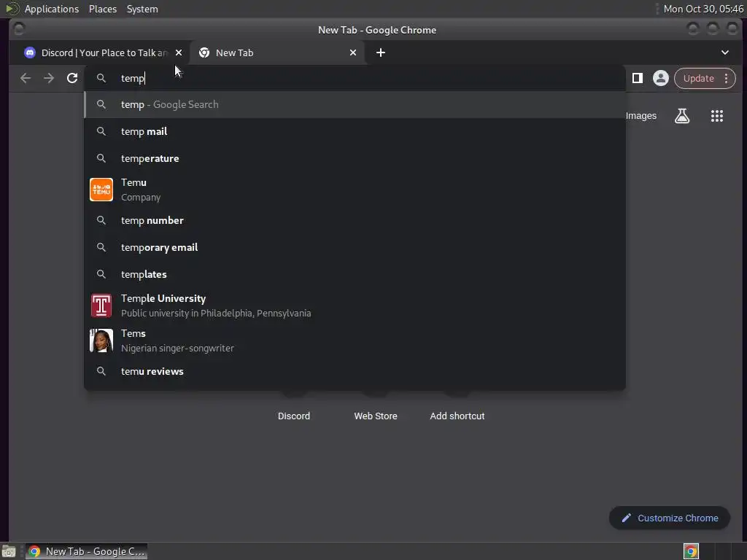Reload the current page
The image size is (747, 560).
[x=72, y=78]
